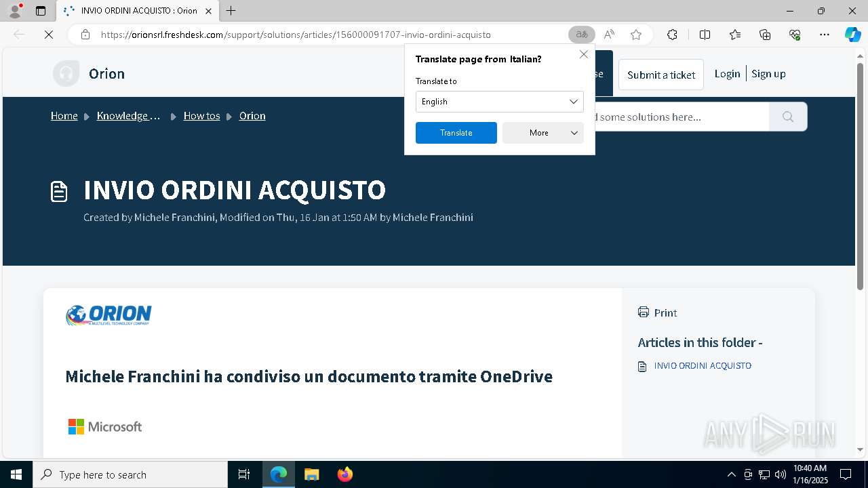Stop loading the page
Viewport: 868px width, 488px height.
(x=49, y=35)
